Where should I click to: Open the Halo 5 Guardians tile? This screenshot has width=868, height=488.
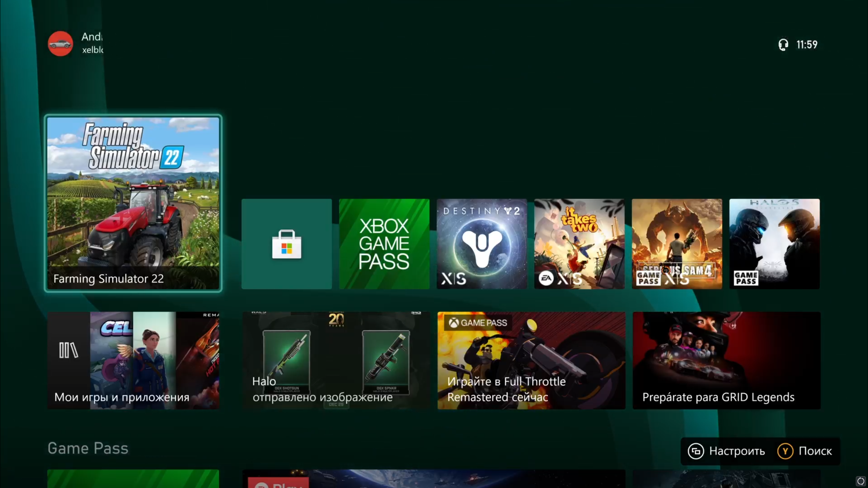(774, 244)
